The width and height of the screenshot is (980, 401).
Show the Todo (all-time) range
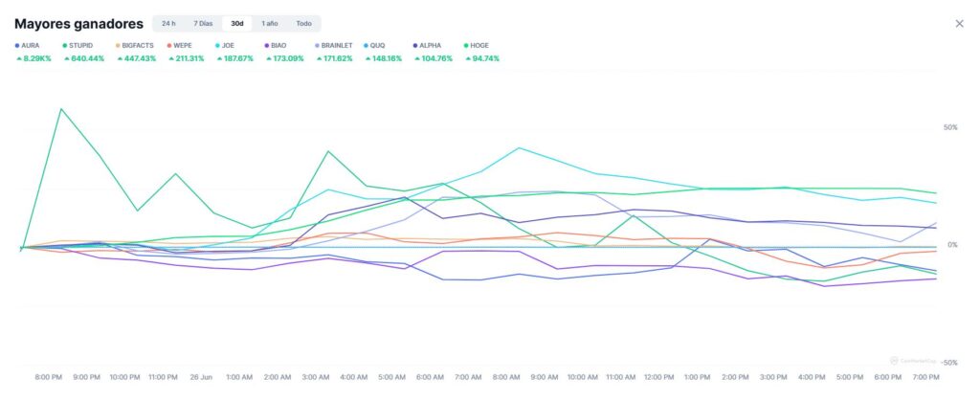[x=303, y=23]
